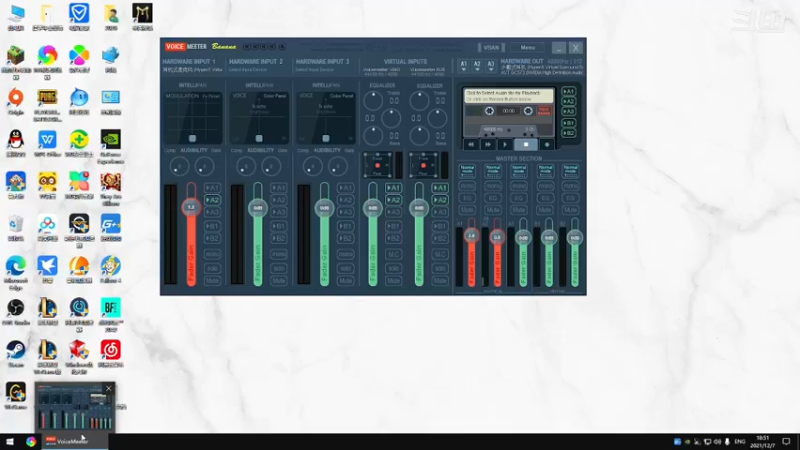Enable EQ on the A2 master bus
Image resolution: width=800 pixels, height=450 pixels.
click(493, 198)
